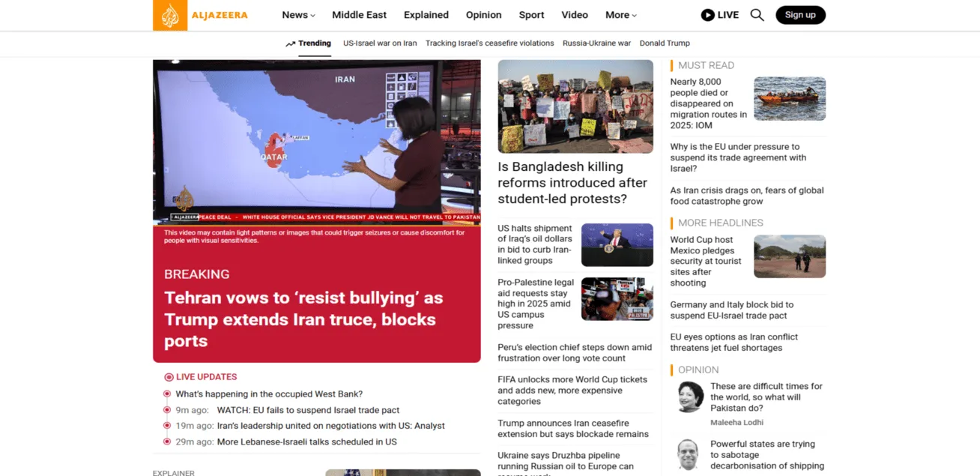Open Powerful states sabotage decarbonisation opinion
Viewport: 980px width, 476px height.
(767, 455)
